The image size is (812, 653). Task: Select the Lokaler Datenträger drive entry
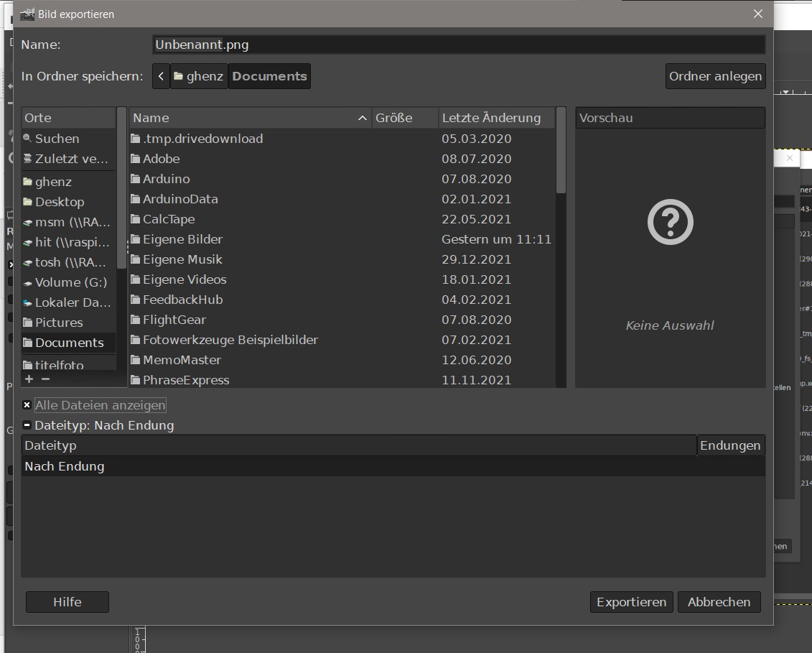click(70, 302)
